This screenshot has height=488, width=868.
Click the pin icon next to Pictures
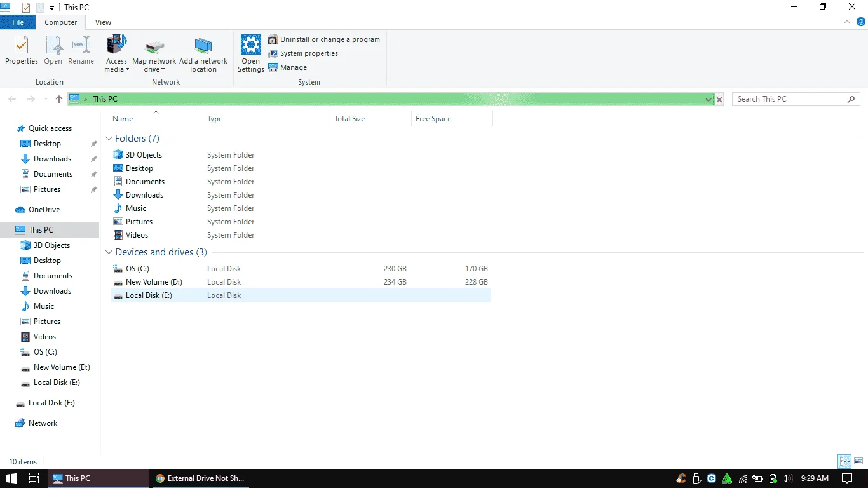click(x=93, y=189)
